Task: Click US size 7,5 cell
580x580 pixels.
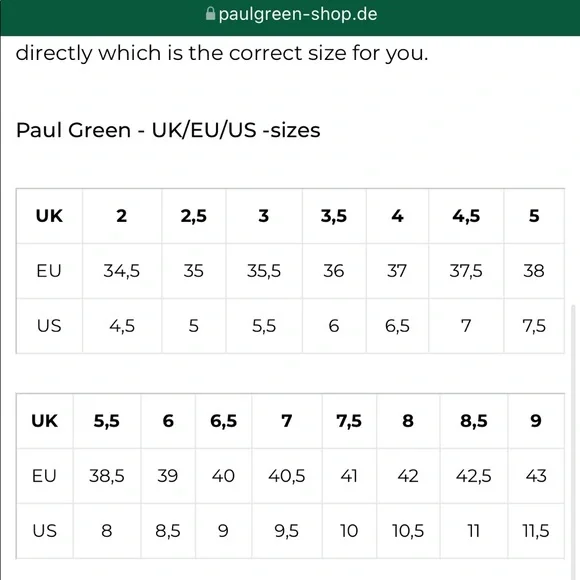Action: pos(534,326)
